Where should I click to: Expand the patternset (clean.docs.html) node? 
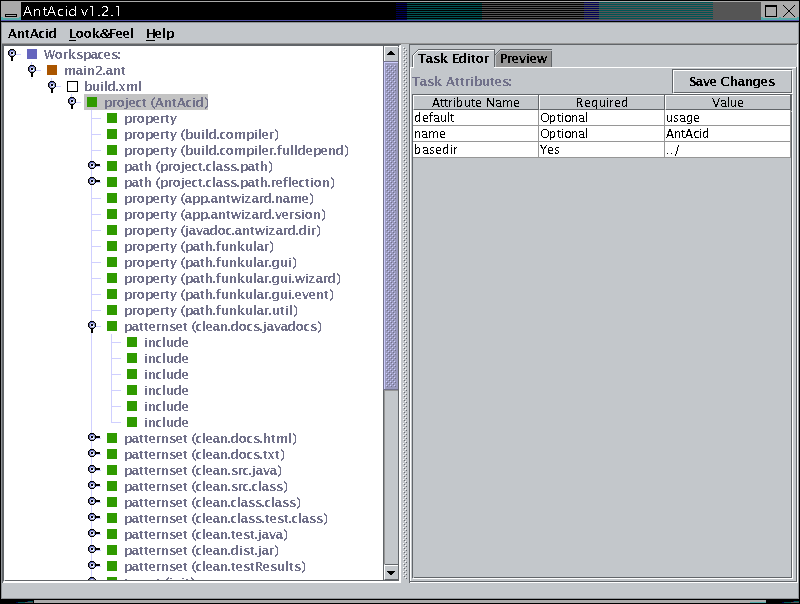92,438
